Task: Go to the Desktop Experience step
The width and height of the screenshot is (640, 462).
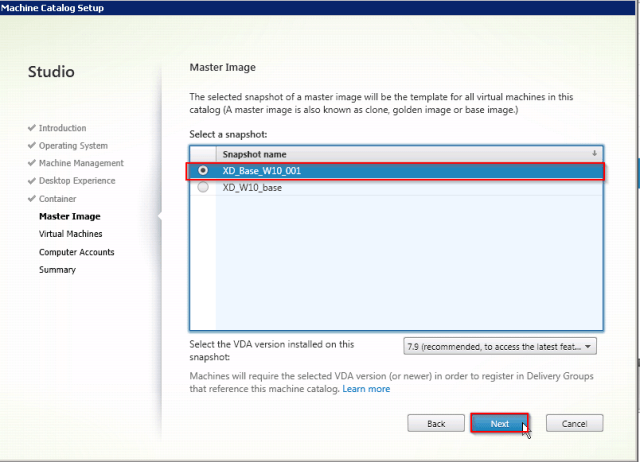Action: point(77,181)
